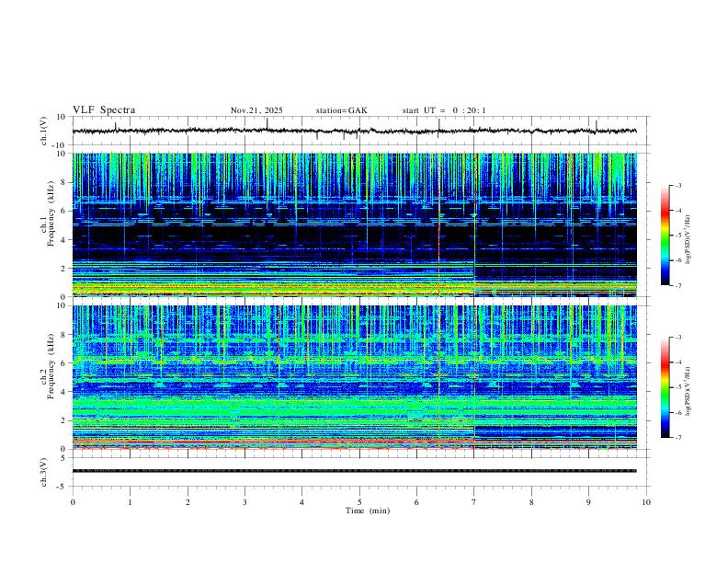Click the 'start UT = 0 : 20: 1' text

pos(444,110)
